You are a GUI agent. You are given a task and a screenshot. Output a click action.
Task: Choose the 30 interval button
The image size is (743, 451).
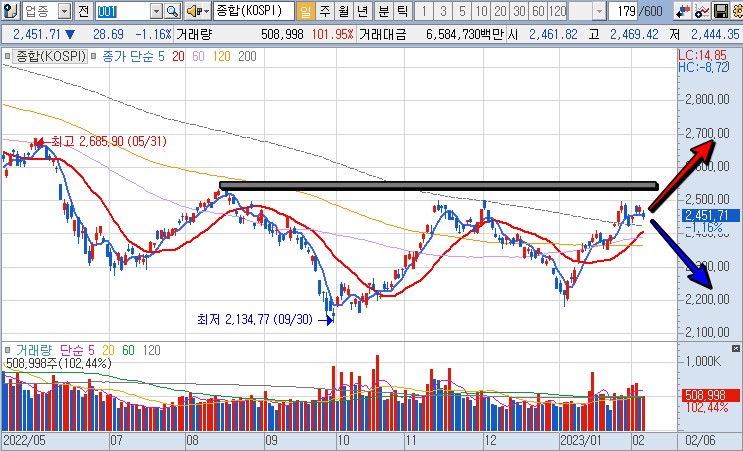tap(519, 11)
